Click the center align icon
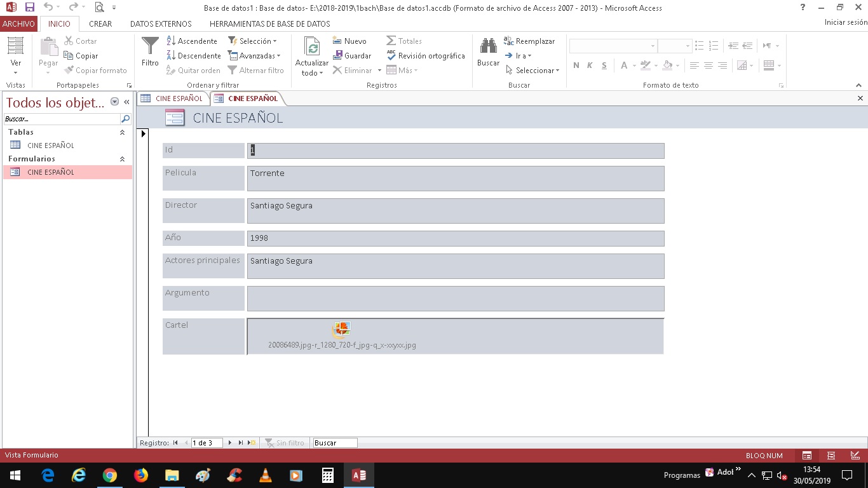The height and width of the screenshot is (488, 868). (x=708, y=65)
